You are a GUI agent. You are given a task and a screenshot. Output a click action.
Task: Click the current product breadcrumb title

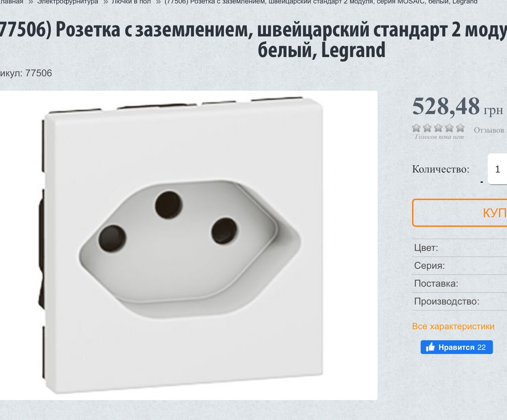[x=321, y=2]
